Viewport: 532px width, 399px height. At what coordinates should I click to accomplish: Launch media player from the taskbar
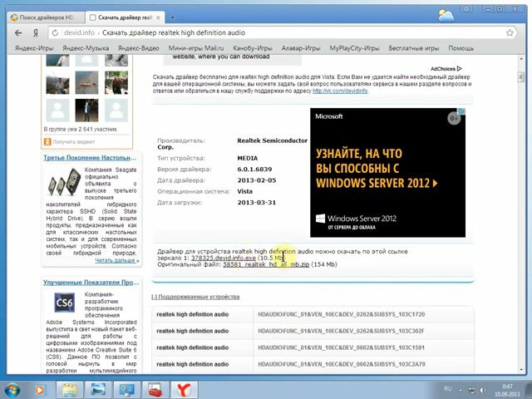pyautogui.click(x=39, y=390)
